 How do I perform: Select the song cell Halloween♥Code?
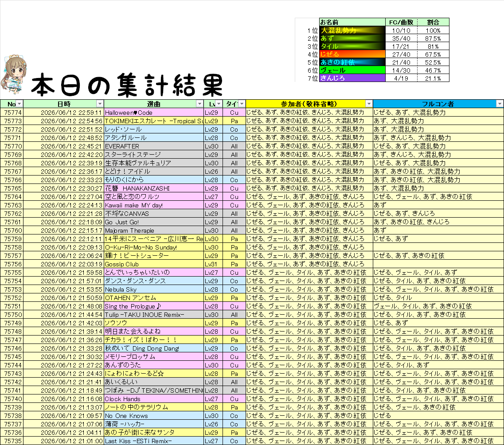point(154,113)
